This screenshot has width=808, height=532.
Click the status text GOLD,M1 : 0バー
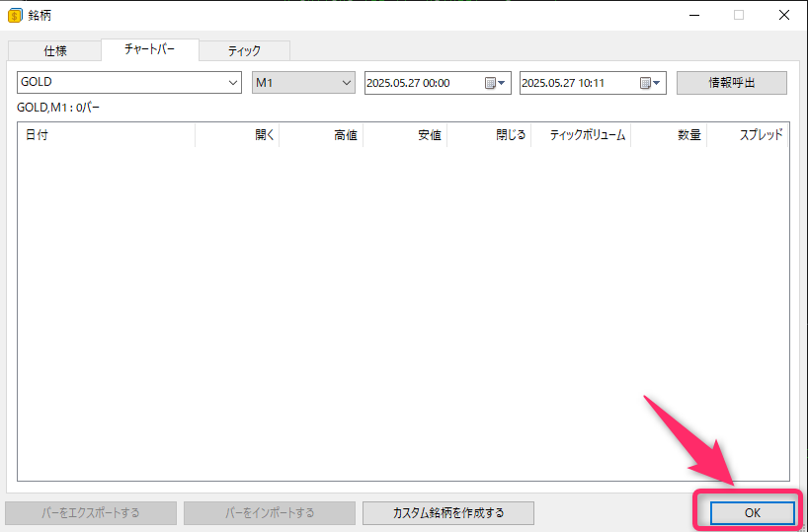(58, 109)
